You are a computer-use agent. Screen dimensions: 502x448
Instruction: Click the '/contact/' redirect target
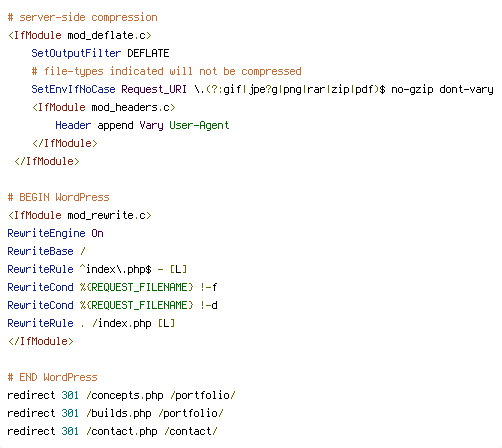[191, 431]
